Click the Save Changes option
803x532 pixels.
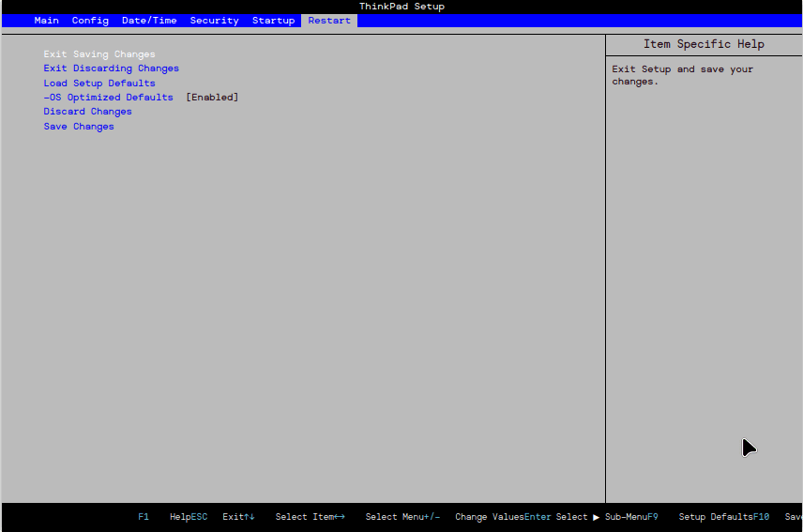click(x=79, y=127)
